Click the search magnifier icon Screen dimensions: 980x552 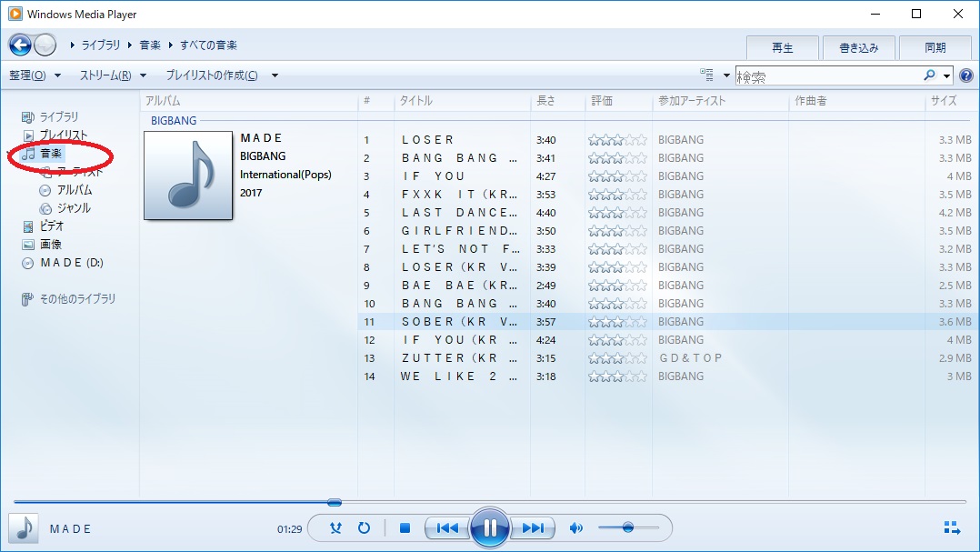coord(930,75)
